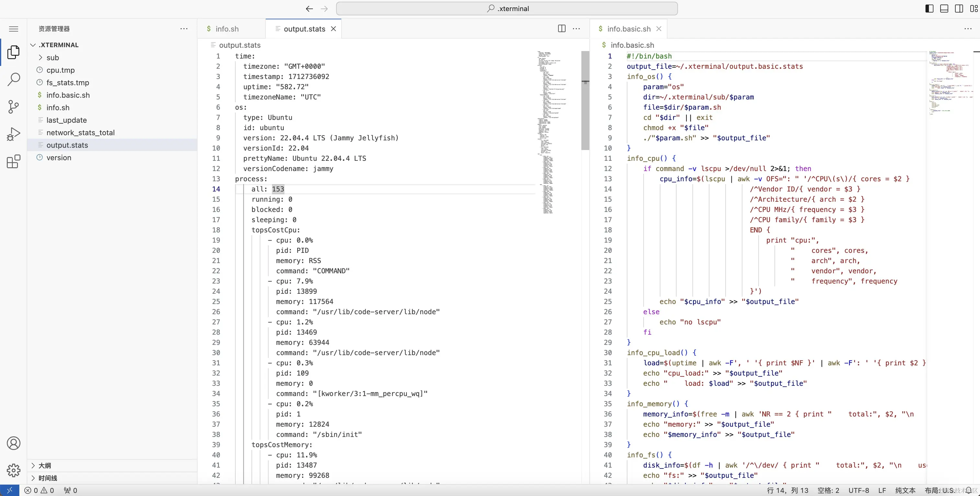This screenshot has height=496, width=980.
Task: Switch to the info.sh tab
Action: tap(227, 29)
